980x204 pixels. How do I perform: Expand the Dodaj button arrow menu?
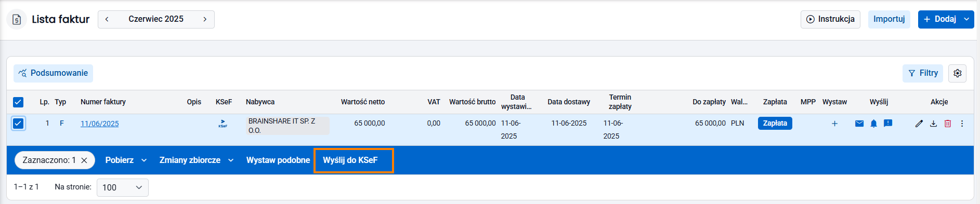(966, 19)
